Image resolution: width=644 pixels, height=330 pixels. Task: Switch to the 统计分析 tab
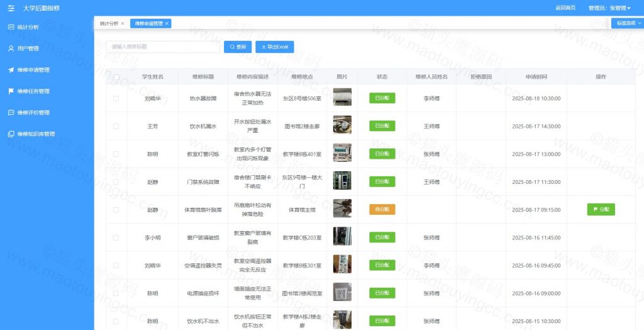[x=109, y=24]
